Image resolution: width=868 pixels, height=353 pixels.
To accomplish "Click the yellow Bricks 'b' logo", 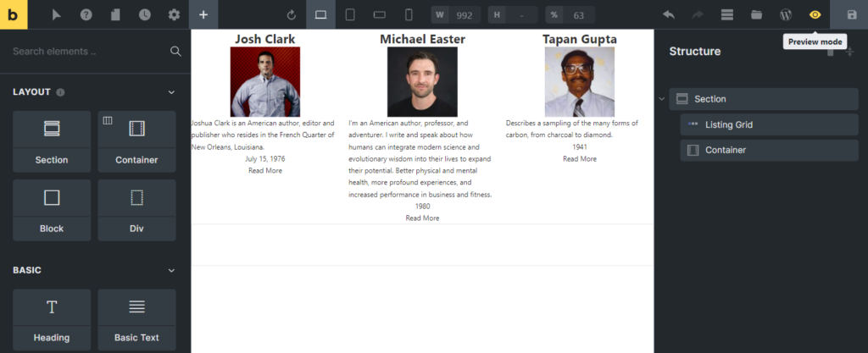I will 14,14.
